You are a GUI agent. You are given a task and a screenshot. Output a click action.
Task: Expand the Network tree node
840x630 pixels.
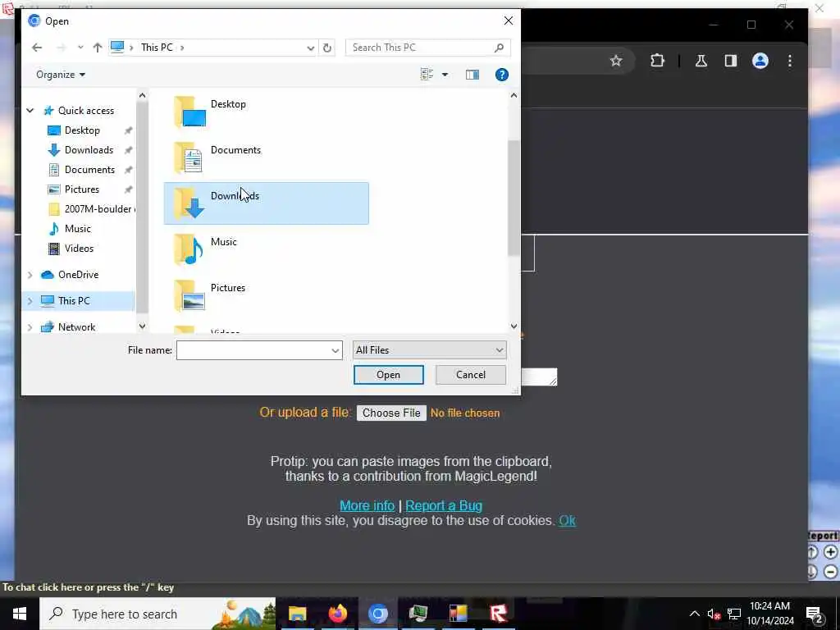[x=30, y=327]
